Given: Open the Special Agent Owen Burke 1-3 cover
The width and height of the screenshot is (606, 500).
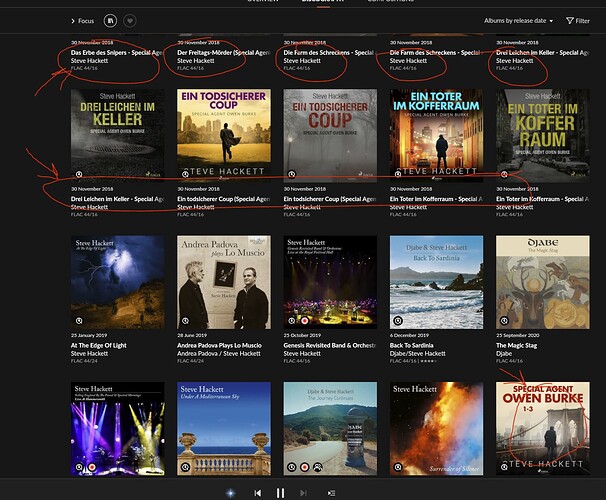Looking at the screenshot, I should click(x=543, y=429).
